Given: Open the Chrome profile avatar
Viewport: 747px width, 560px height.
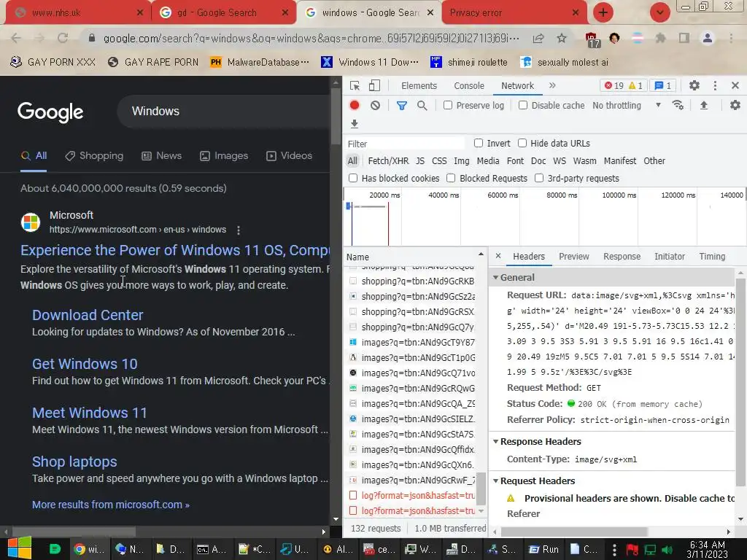Looking at the screenshot, I should (708, 38).
